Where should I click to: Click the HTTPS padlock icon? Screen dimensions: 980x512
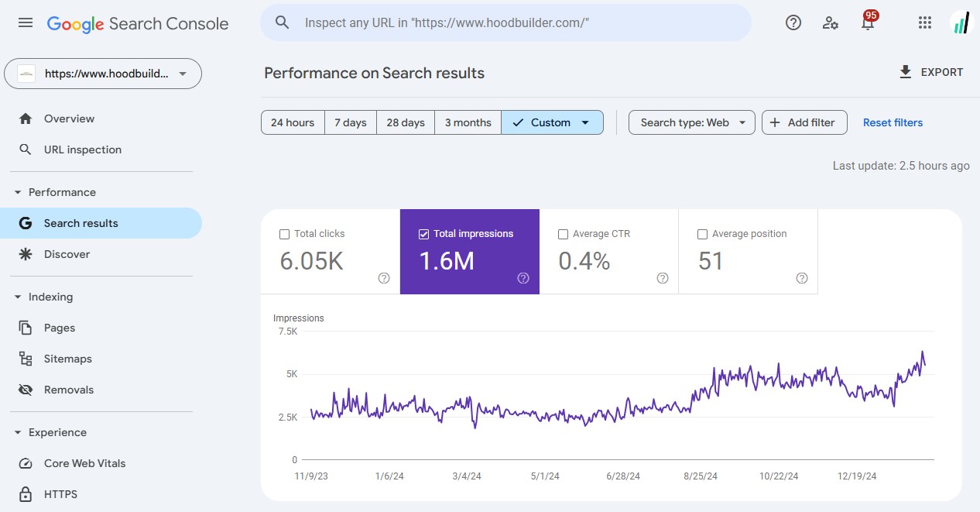pyautogui.click(x=26, y=494)
